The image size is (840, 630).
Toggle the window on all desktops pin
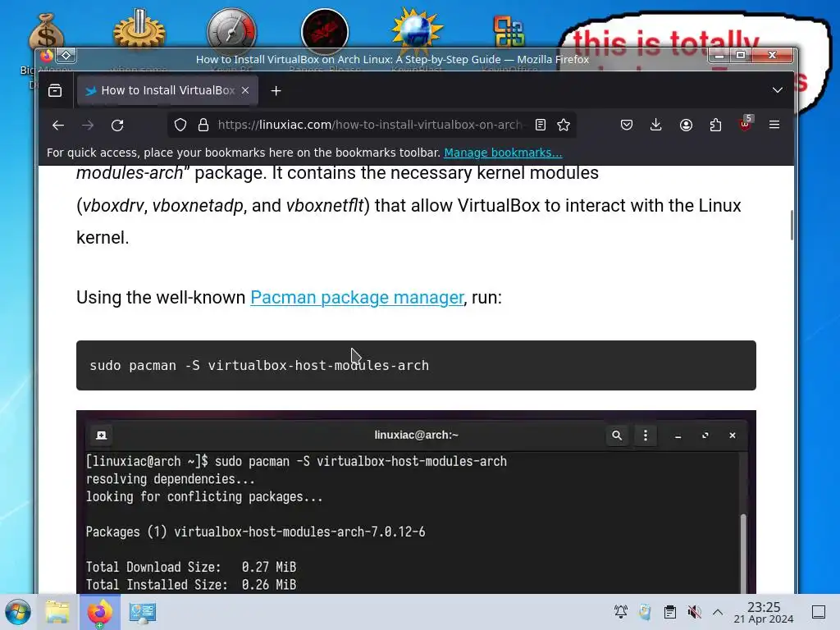pos(66,55)
